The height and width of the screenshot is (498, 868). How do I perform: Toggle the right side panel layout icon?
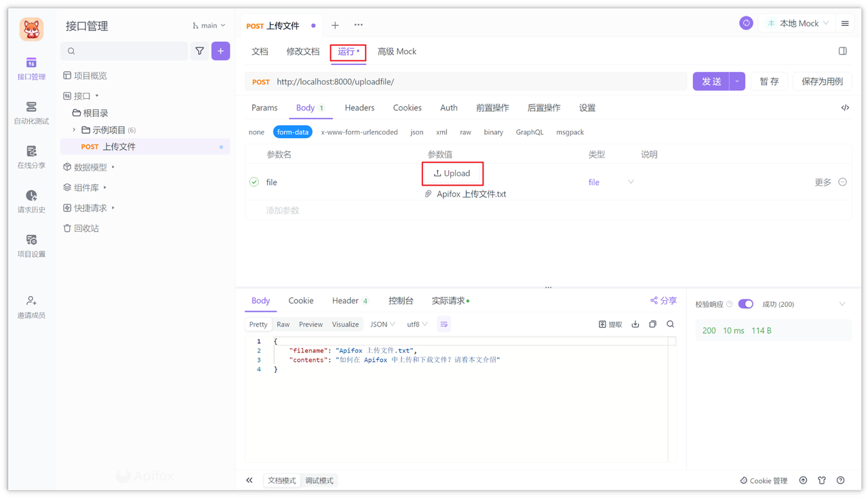click(x=842, y=51)
